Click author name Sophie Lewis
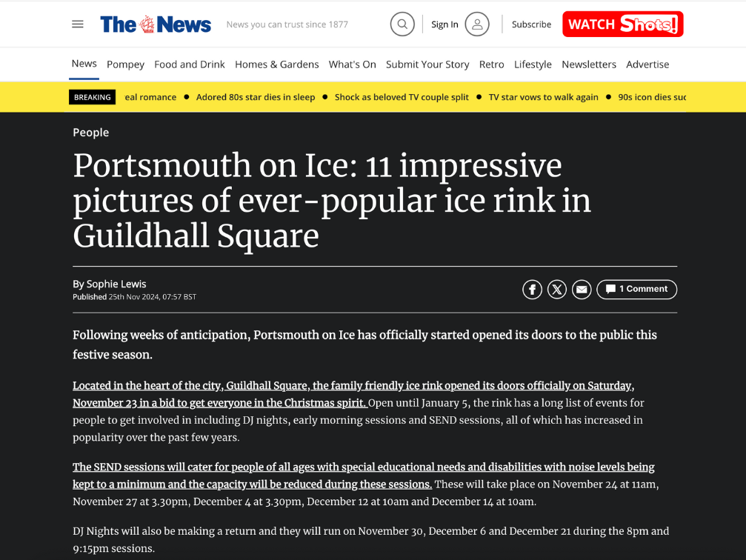This screenshot has height=560, width=746. click(116, 284)
